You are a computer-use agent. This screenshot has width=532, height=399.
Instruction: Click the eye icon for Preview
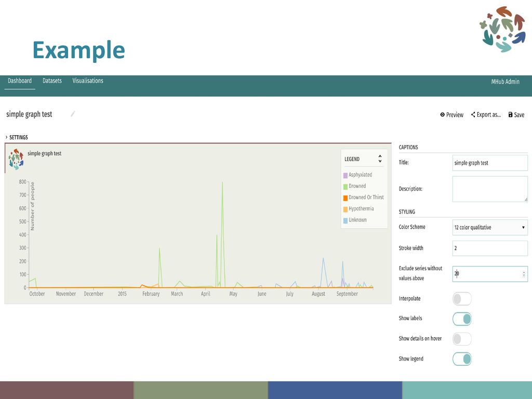click(x=443, y=115)
